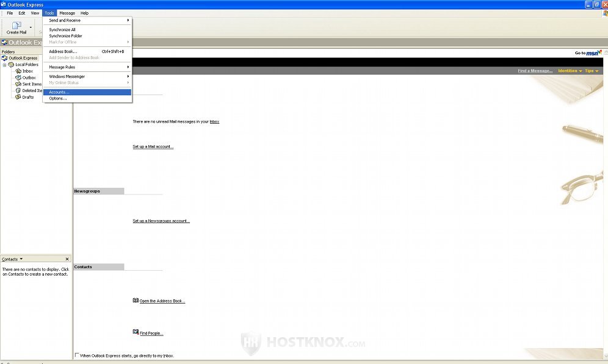Click the Find People link
This screenshot has height=364, width=608.
pyautogui.click(x=151, y=333)
